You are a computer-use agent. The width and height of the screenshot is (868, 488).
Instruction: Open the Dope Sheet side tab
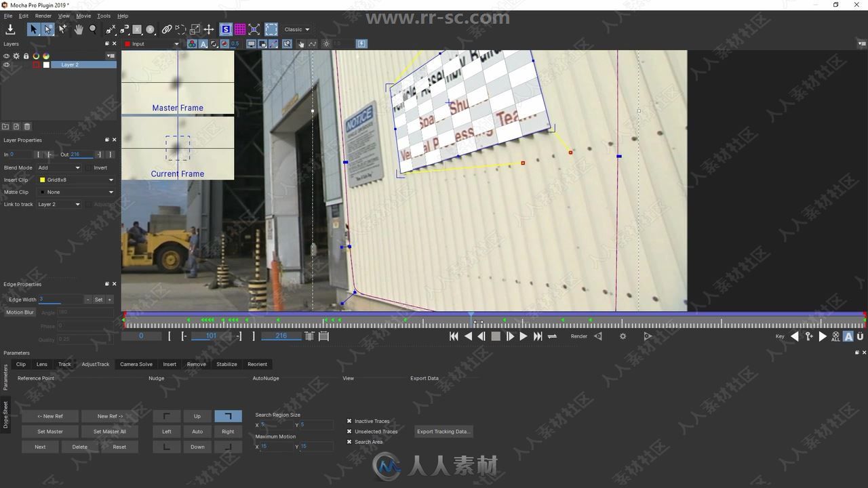pyautogui.click(x=5, y=414)
